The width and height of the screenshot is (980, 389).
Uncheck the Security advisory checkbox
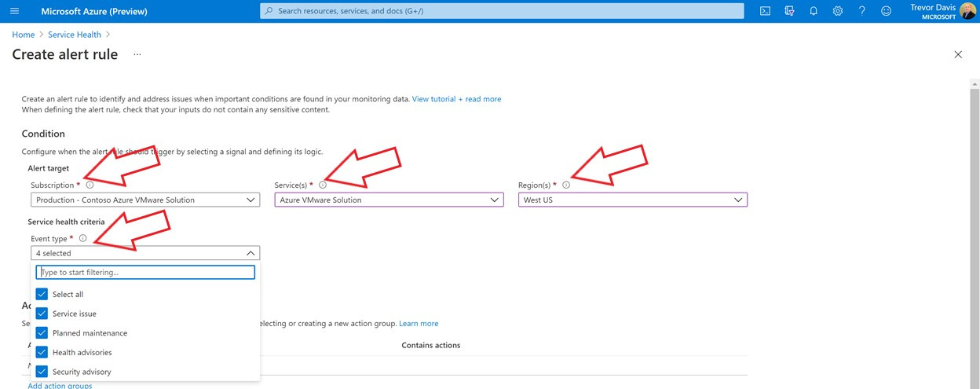coord(42,371)
